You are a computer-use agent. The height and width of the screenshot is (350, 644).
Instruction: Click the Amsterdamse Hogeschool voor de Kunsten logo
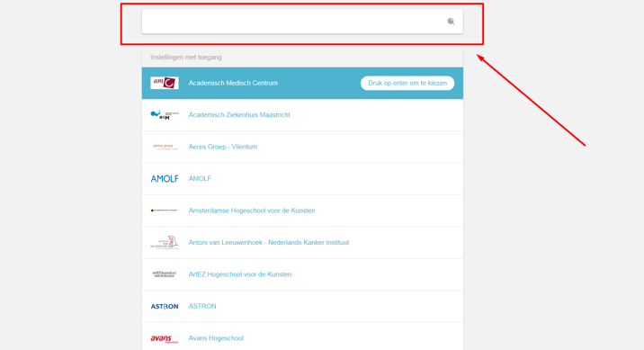click(165, 211)
